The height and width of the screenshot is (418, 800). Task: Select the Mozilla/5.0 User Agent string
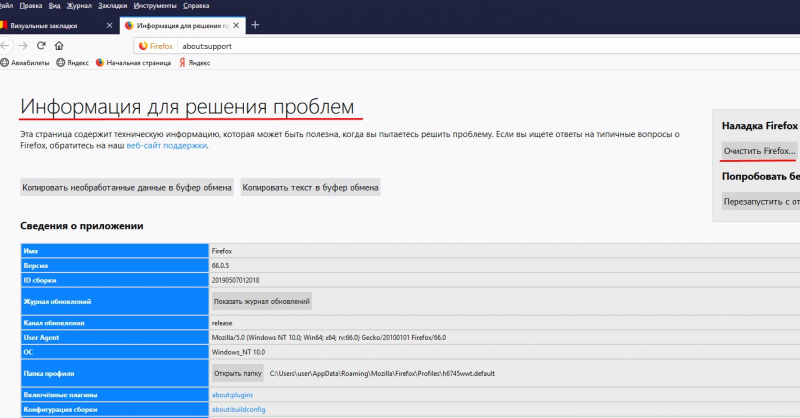[329, 337]
